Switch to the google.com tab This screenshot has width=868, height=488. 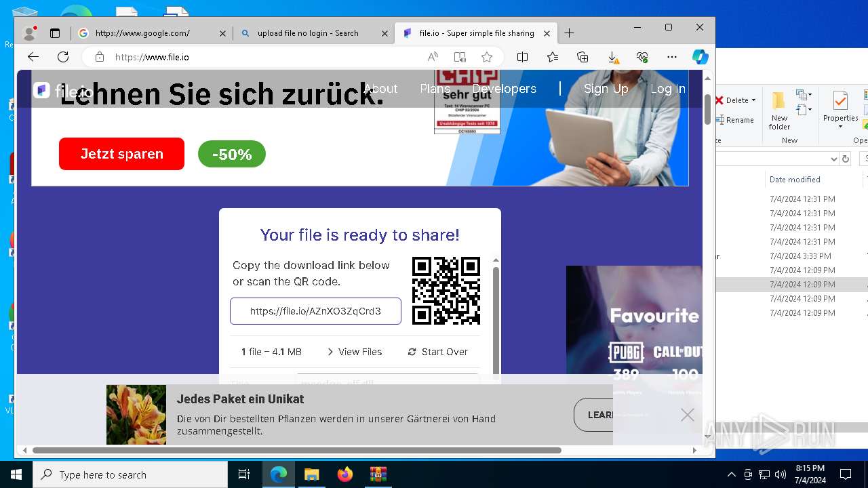[151, 33]
